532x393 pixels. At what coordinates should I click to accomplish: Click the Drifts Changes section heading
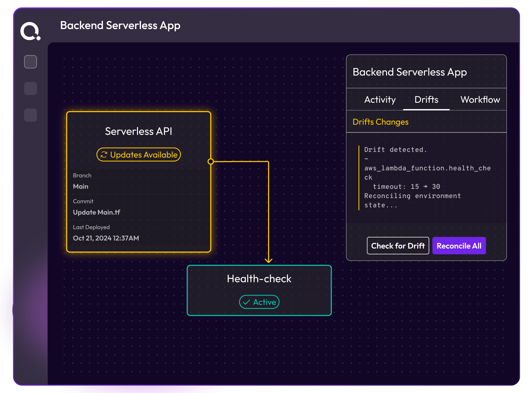[x=380, y=122]
